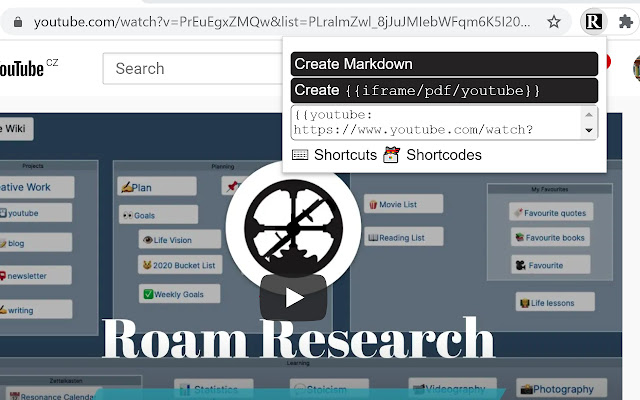Click the Create Markdown button
This screenshot has width=640, height=400.
pos(444,64)
